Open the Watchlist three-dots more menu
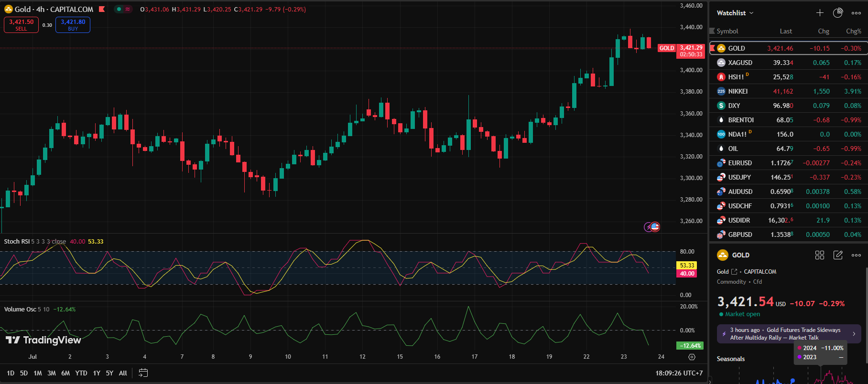868x384 pixels. click(x=856, y=13)
